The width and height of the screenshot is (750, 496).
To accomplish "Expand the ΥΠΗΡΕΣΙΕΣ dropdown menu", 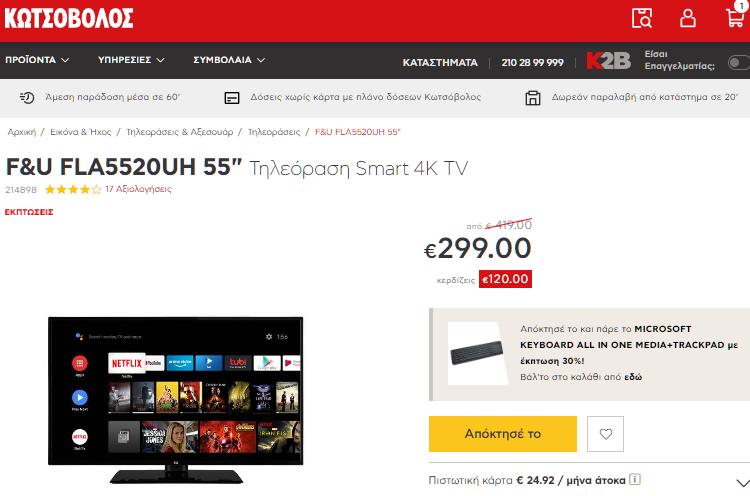I will click(x=131, y=60).
